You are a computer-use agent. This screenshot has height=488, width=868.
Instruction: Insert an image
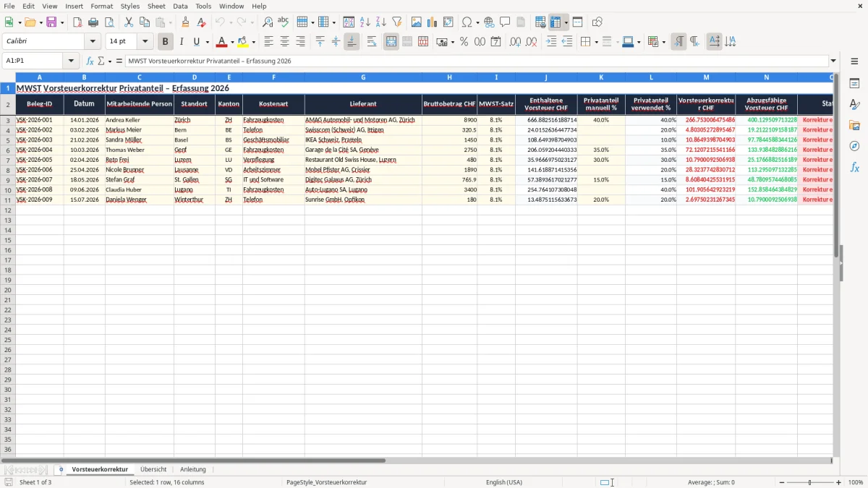pyautogui.click(x=417, y=22)
